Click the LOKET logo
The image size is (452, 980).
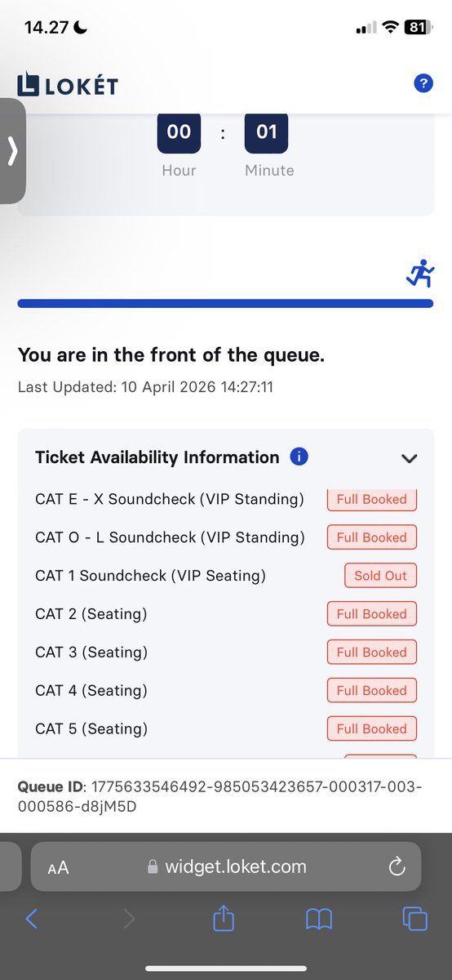click(x=67, y=84)
